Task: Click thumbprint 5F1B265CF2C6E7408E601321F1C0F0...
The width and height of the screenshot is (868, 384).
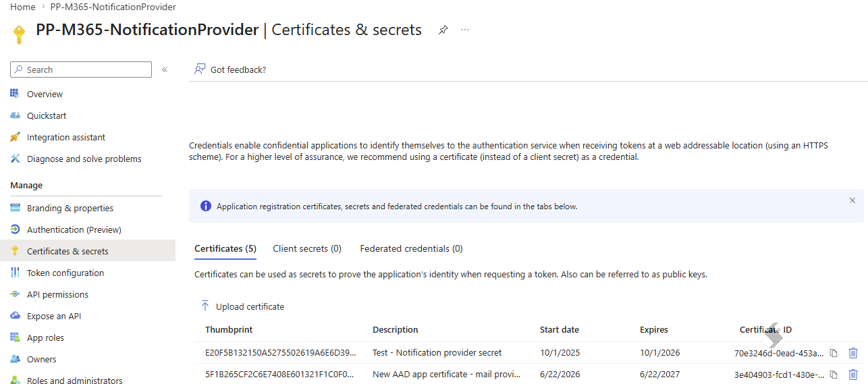Action: [280, 374]
